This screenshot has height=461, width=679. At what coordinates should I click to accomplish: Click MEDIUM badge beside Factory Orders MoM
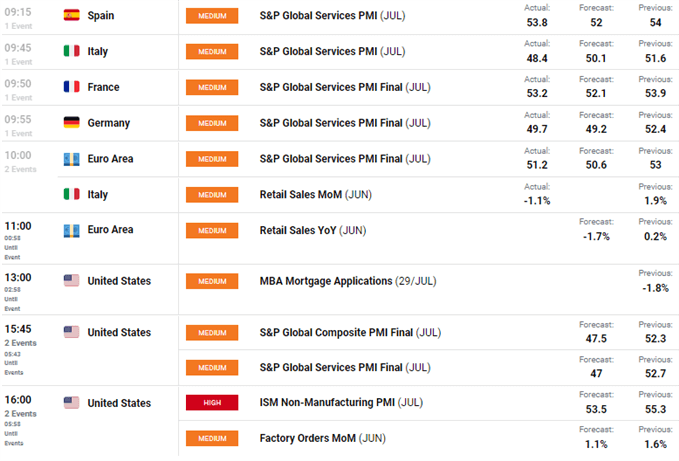212,438
